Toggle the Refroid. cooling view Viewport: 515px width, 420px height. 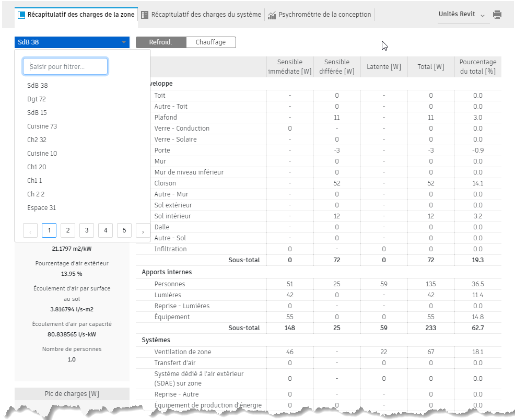161,42
